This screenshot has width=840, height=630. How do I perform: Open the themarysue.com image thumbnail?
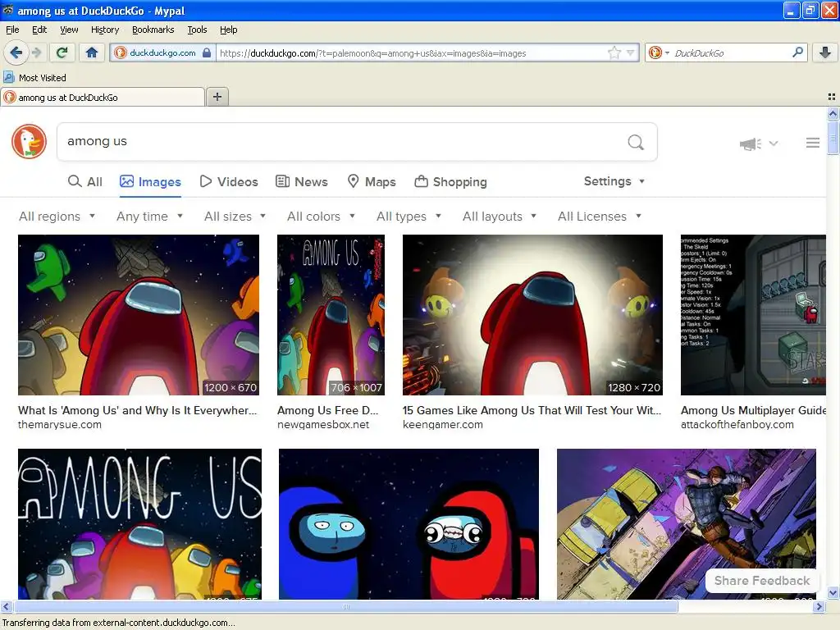tap(138, 315)
